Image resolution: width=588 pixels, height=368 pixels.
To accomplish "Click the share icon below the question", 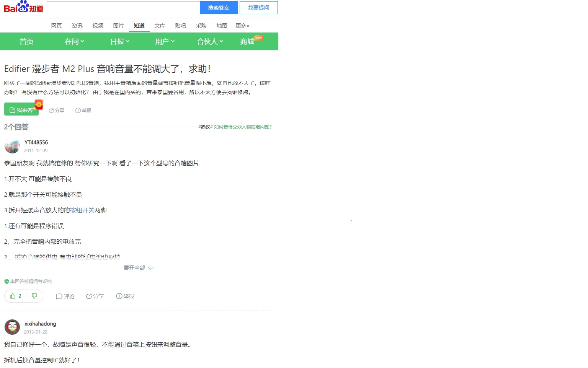I will (x=56, y=110).
